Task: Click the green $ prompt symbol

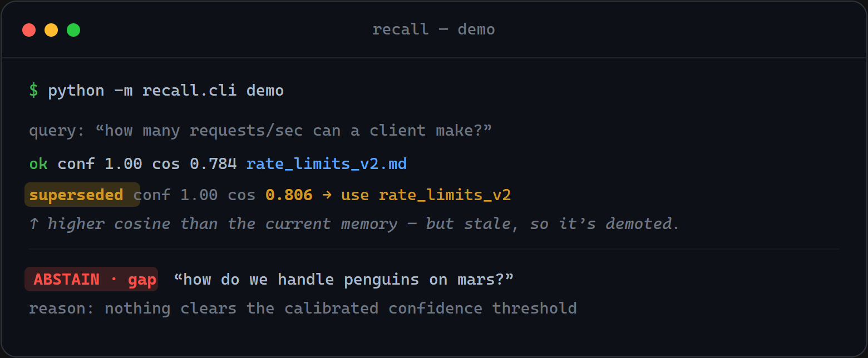Action: point(34,91)
